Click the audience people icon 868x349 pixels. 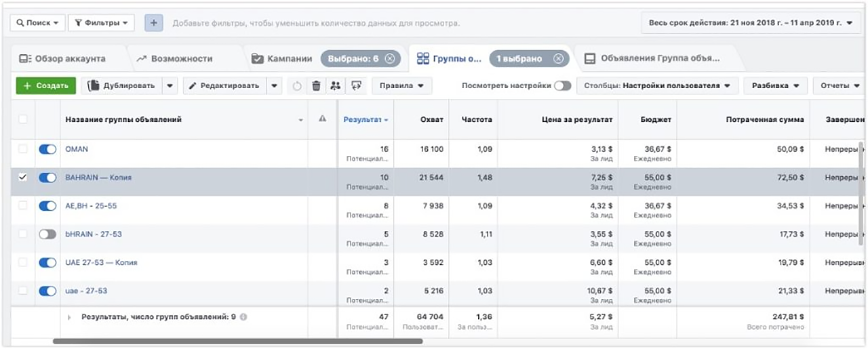[x=335, y=86]
